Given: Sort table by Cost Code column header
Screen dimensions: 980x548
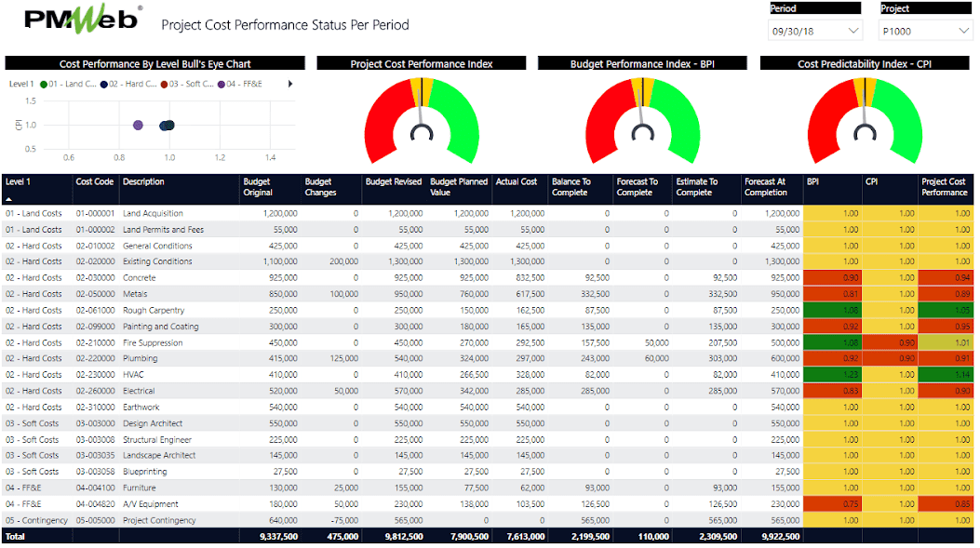Looking at the screenshot, I should click(x=95, y=181).
